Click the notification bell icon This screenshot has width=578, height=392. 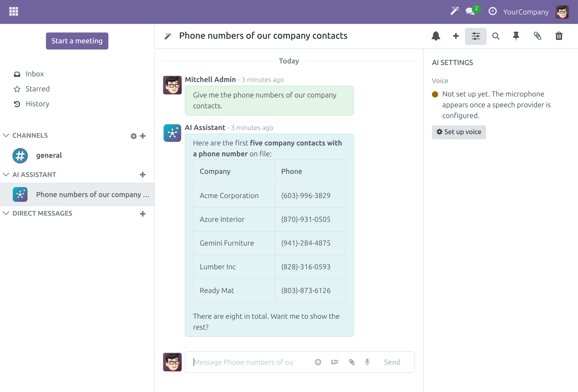(x=436, y=36)
